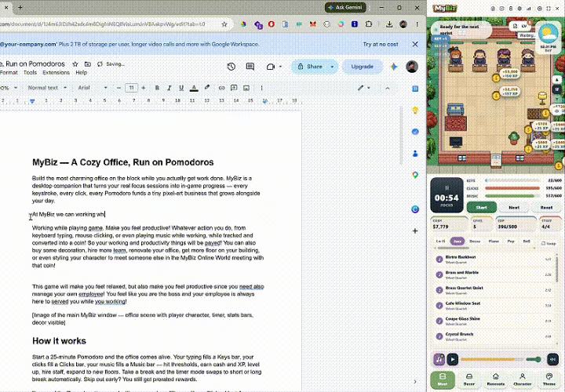The height and width of the screenshot is (392, 565).
Task: Switch to the Decor tab in MyBiz
Action: (469, 379)
